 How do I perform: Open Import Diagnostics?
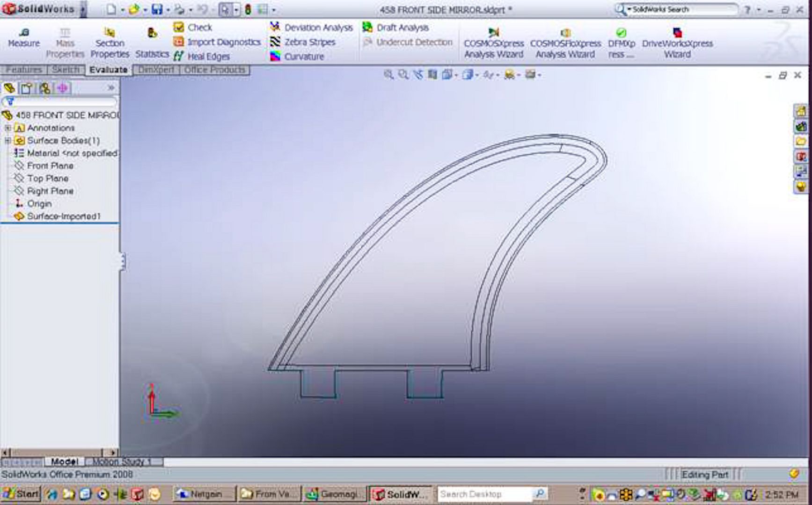pyautogui.click(x=217, y=42)
